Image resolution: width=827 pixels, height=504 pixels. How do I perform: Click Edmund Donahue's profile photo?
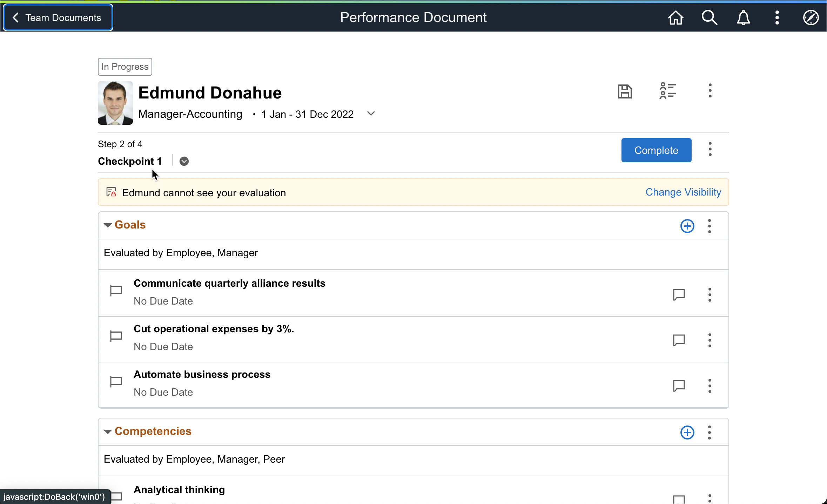(115, 103)
